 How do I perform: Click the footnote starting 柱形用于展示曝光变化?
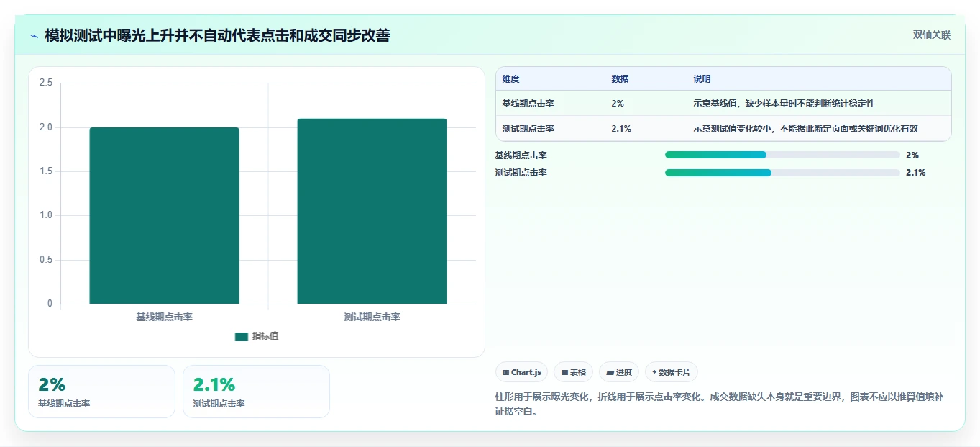719,404
